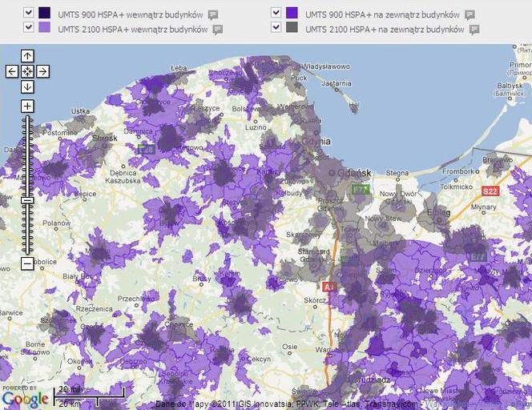The width and height of the screenshot is (532, 410).
Task: Open info bubble for UMTS 2100 na zewnątrz
Action: click(474, 30)
